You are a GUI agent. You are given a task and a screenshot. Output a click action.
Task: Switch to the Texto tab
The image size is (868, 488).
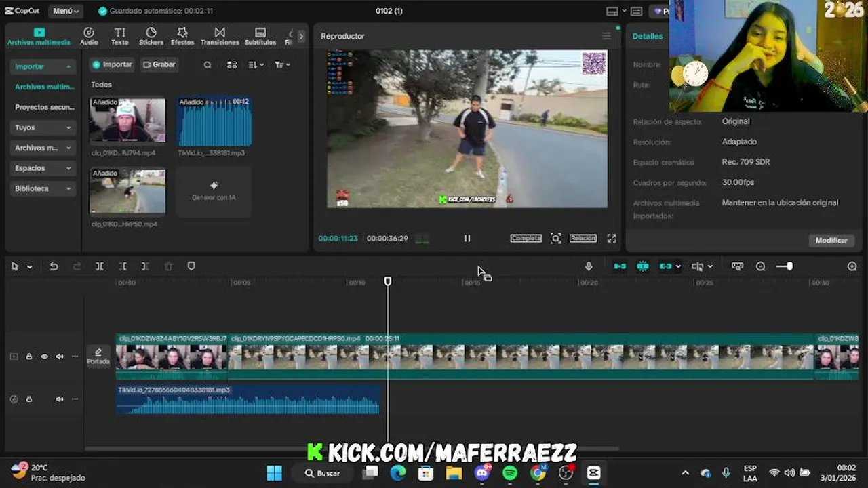tap(120, 37)
